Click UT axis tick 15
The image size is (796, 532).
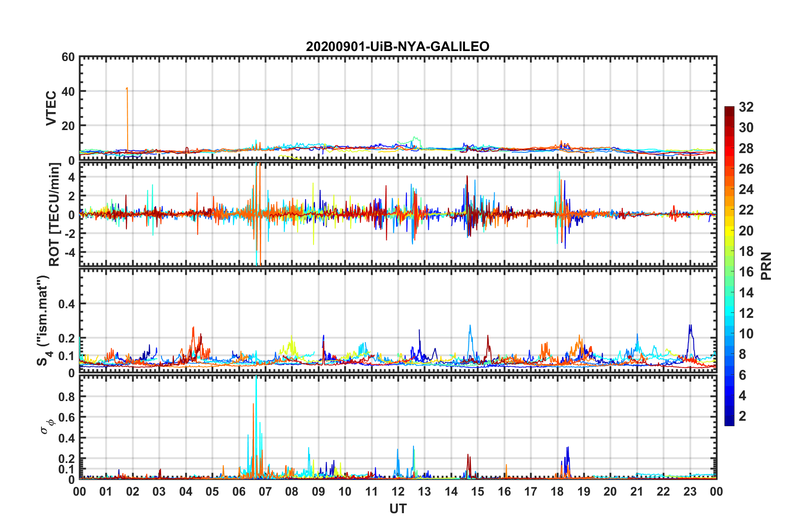click(x=478, y=491)
